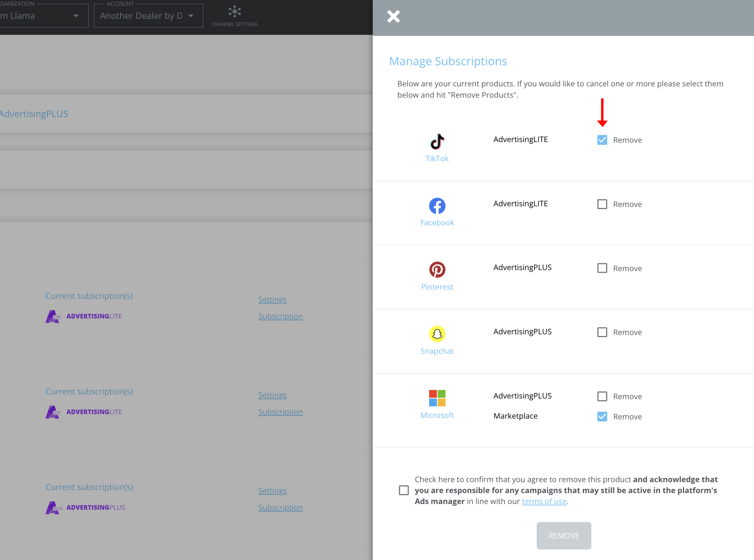
Task: Check Remove for Pinterest AdvertisingPLUS
Action: (x=602, y=268)
